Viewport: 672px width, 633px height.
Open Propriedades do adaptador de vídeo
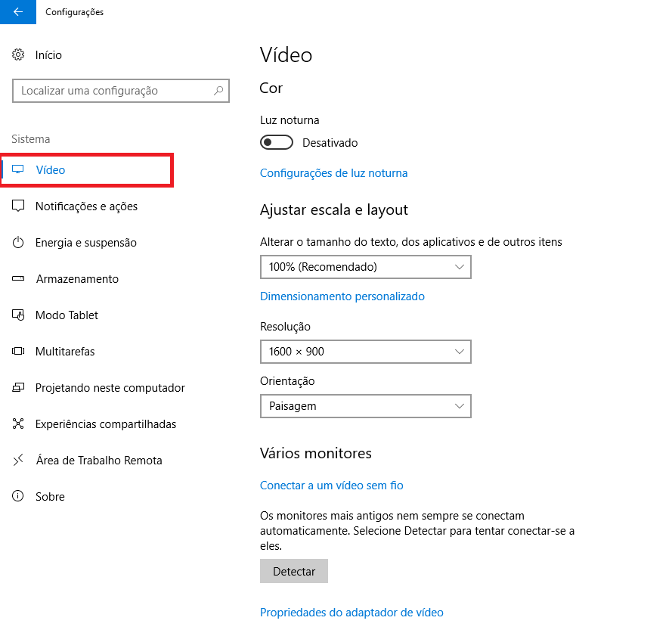click(x=351, y=612)
